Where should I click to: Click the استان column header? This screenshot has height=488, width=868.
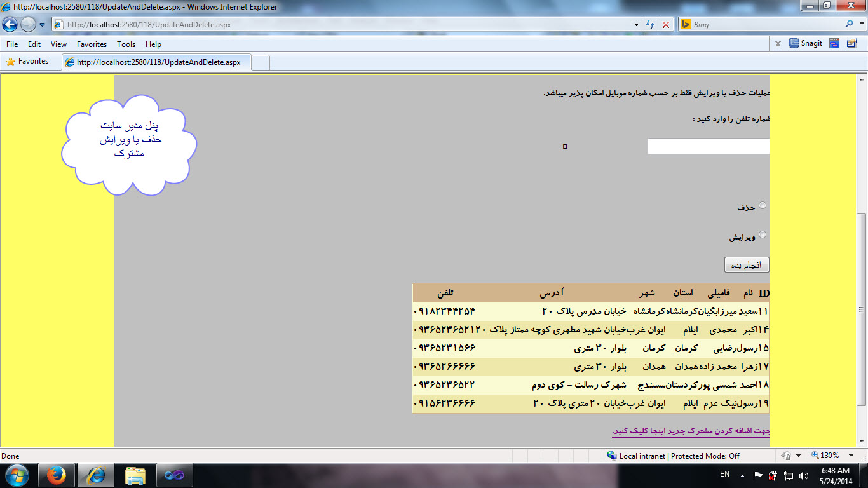683,293
